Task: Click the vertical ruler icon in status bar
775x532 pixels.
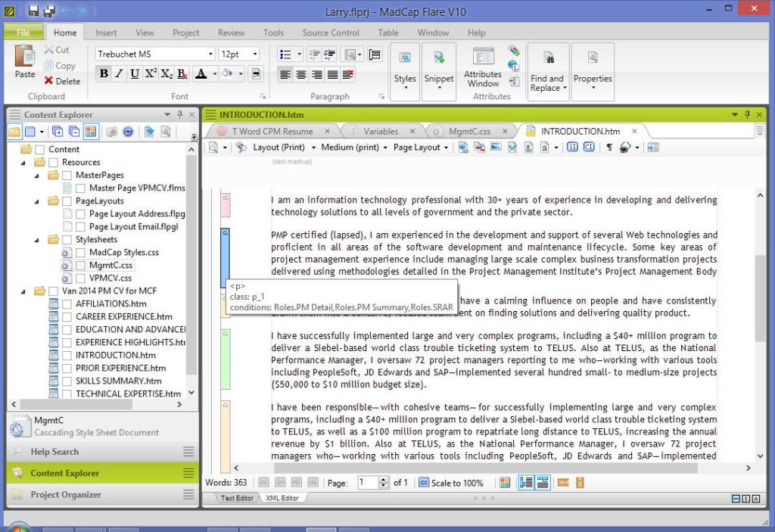Action: pyautogui.click(x=580, y=483)
